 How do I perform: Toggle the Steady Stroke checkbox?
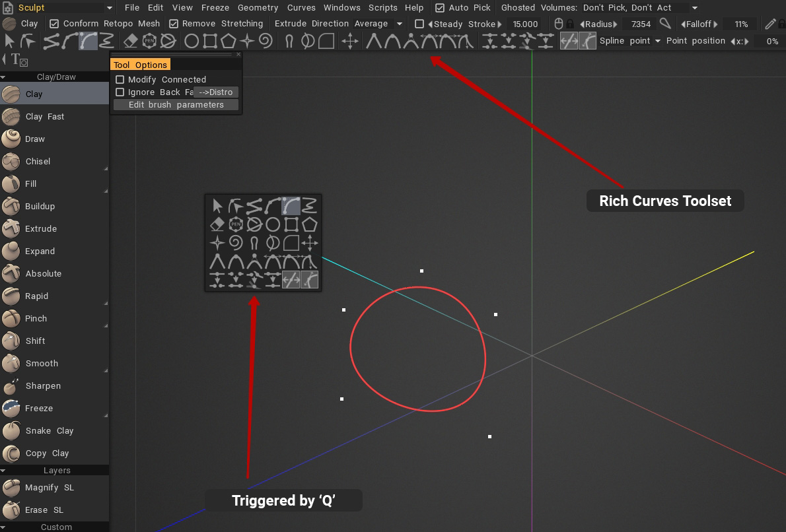(419, 24)
